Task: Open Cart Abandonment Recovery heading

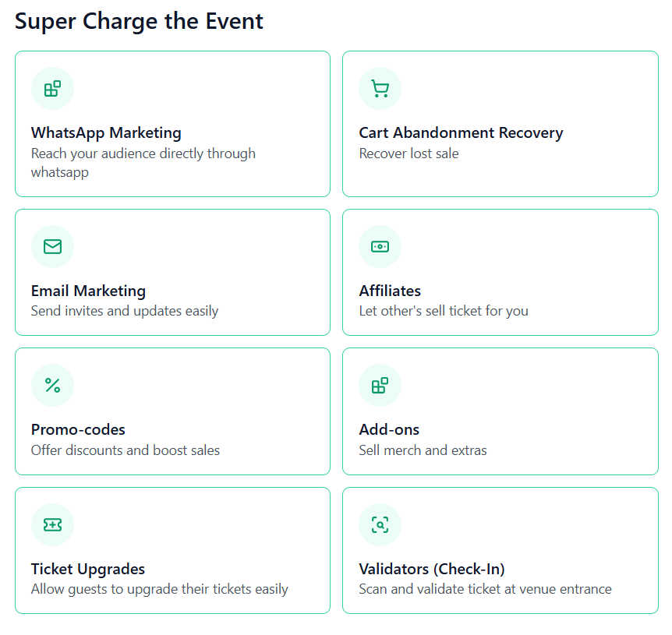Action: click(462, 133)
